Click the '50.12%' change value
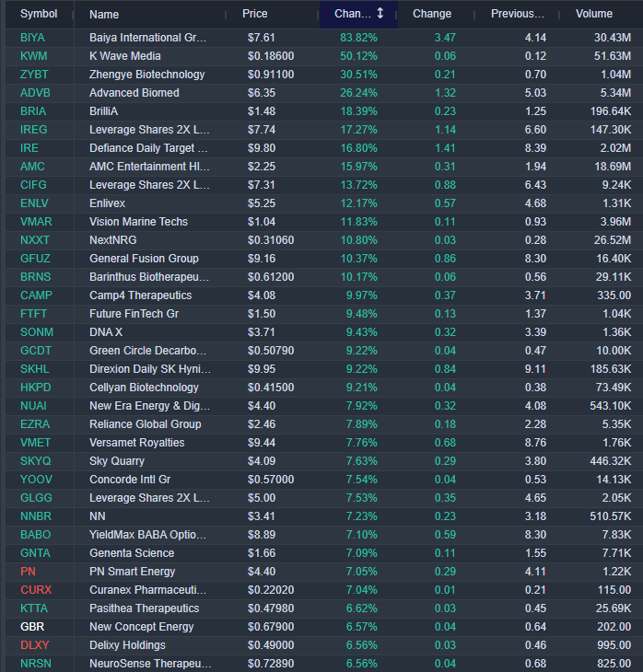Viewport: 643px width, 672px height. point(358,56)
